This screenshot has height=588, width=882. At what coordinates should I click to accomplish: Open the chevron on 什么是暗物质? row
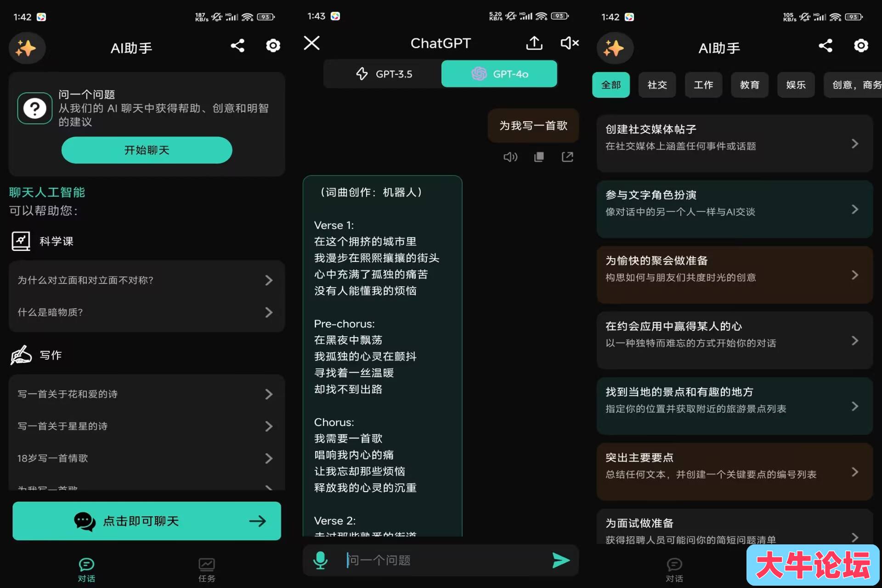tap(269, 312)
